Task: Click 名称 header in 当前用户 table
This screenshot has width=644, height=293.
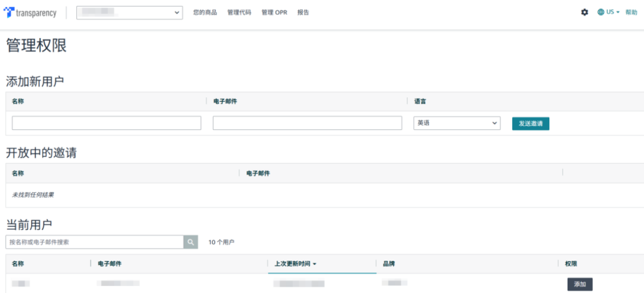Action: [18, 264]
